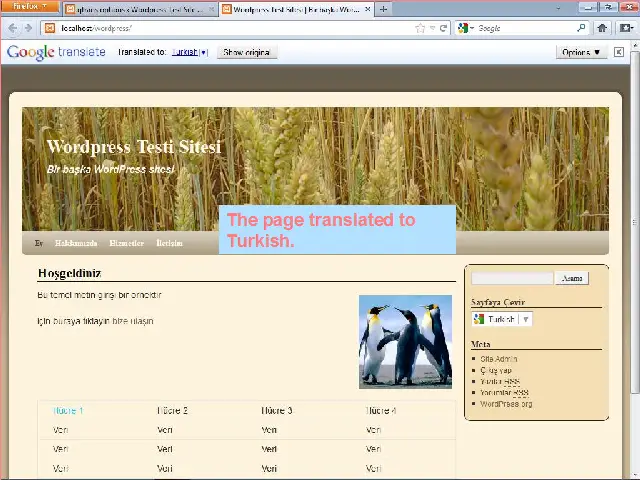Open the bookmarks toolbar menu icon
Screen dimensions: 640x480
point(625,28)
